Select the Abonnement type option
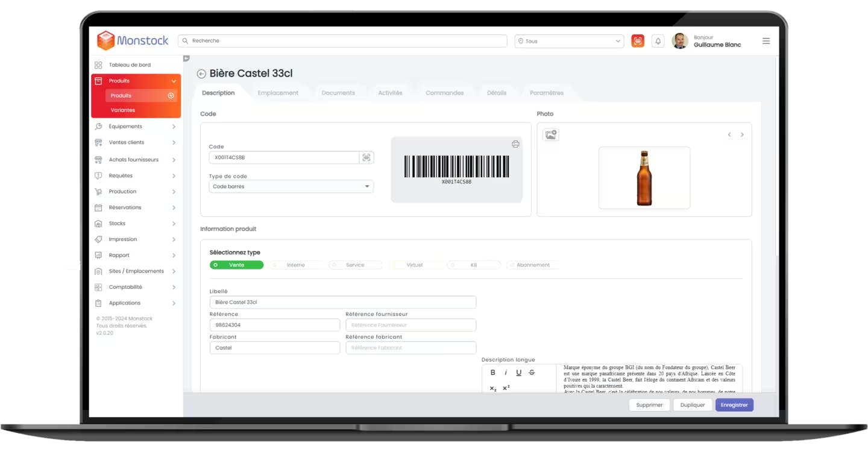 click(533, 265)
